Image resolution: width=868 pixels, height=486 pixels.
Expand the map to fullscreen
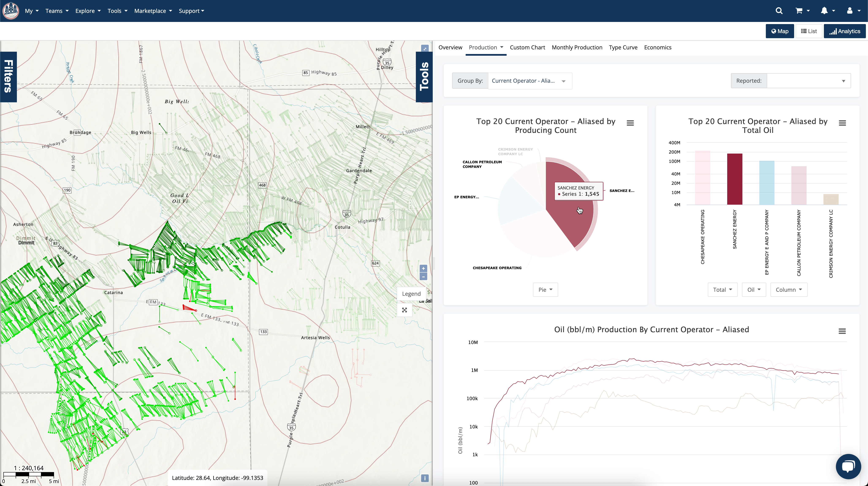[x=404, y=310]
